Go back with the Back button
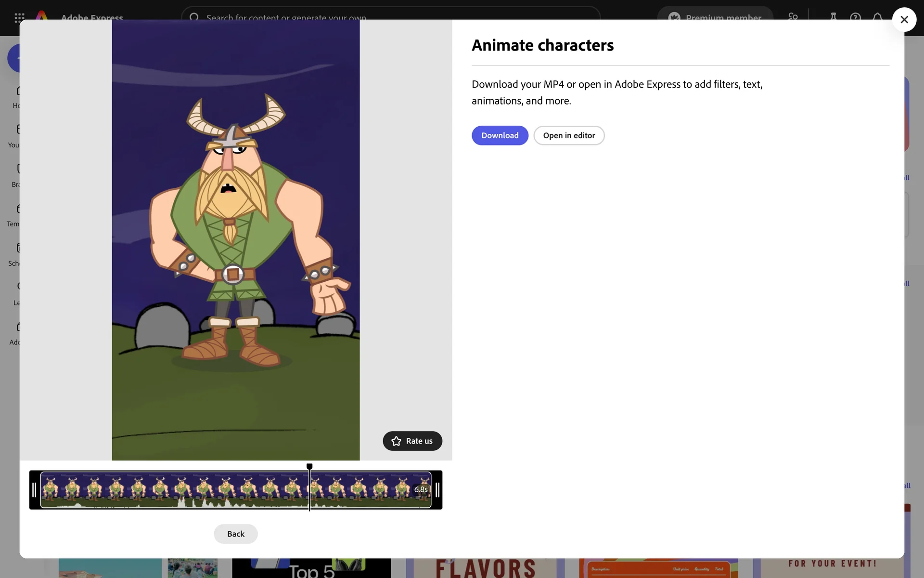This screenshot has width=924, height=578. (235, 534)
